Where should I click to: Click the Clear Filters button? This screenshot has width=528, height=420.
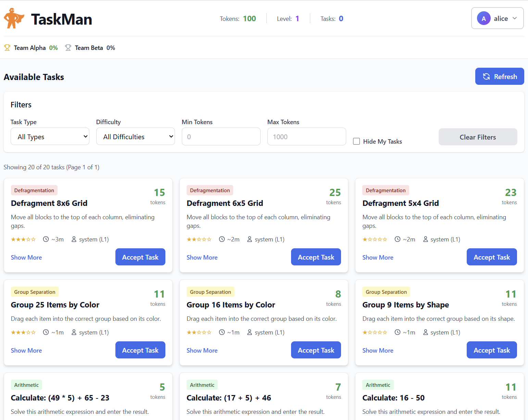tap(478, 137)
